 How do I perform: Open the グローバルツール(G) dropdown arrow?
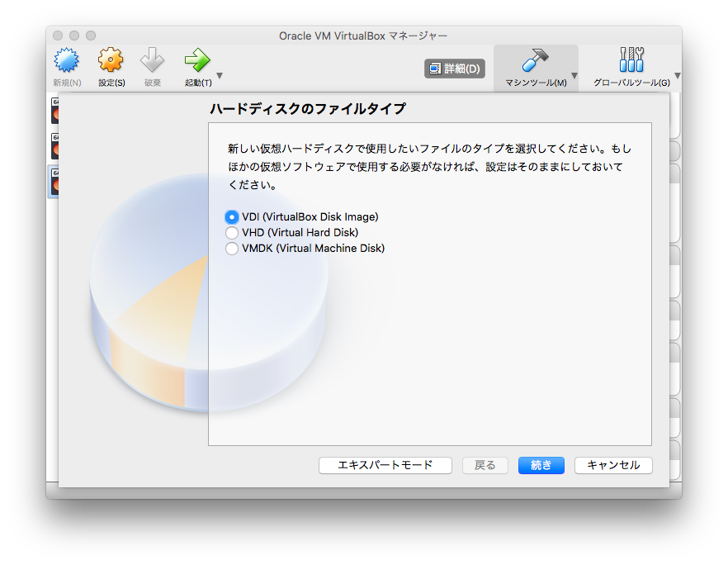pos(677,73)
